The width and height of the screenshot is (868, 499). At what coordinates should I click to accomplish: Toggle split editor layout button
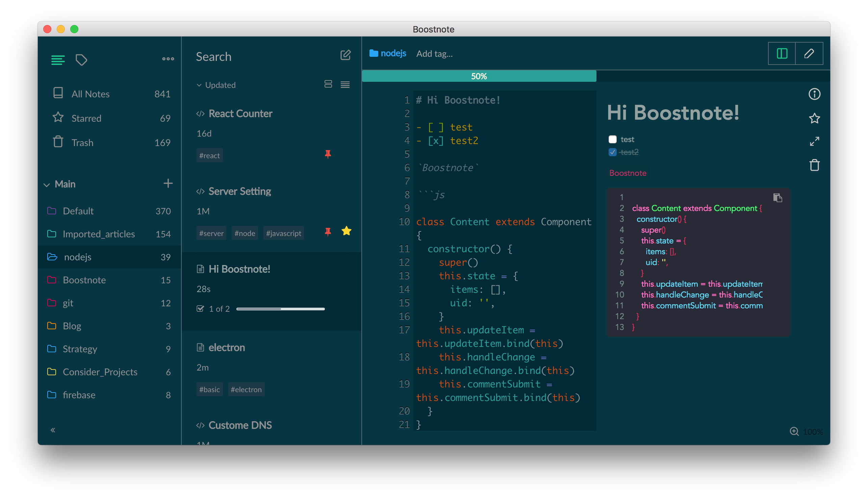click(782, 53)
